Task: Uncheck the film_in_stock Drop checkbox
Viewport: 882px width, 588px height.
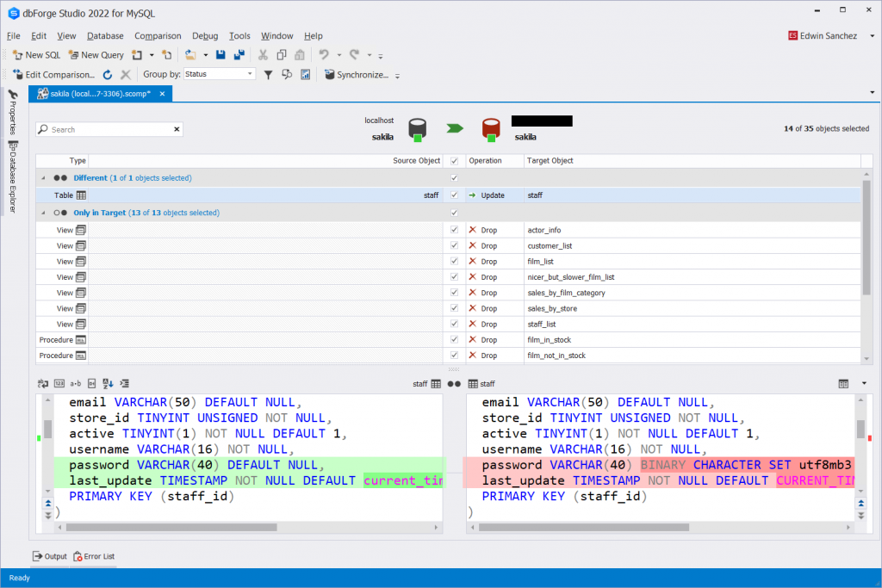Action: 455,339
